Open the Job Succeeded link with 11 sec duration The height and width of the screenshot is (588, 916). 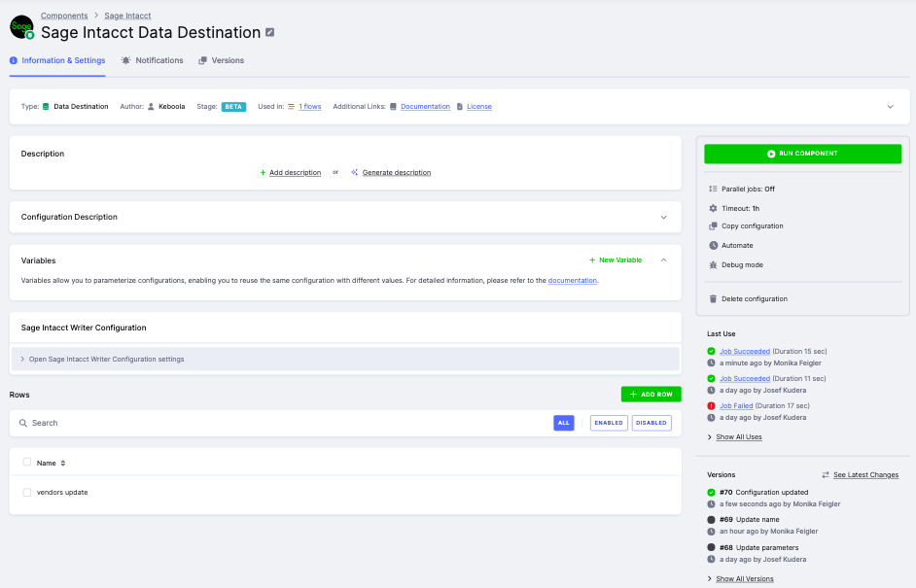click(745, 379)
